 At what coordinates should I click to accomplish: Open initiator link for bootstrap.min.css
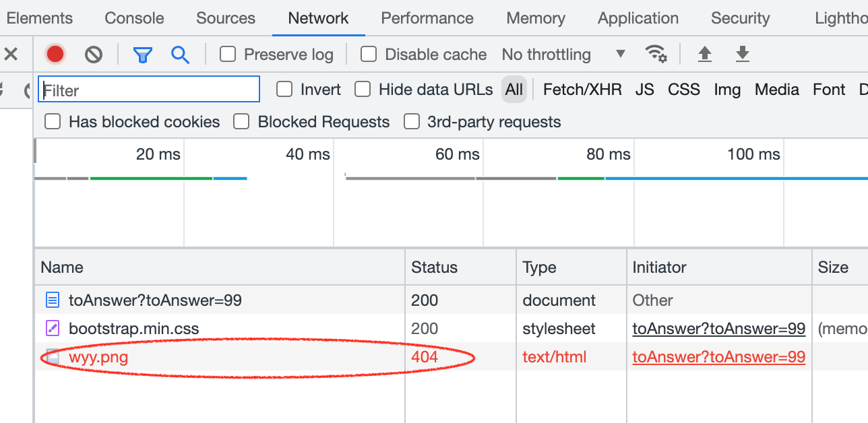click(x=718, y=329)
